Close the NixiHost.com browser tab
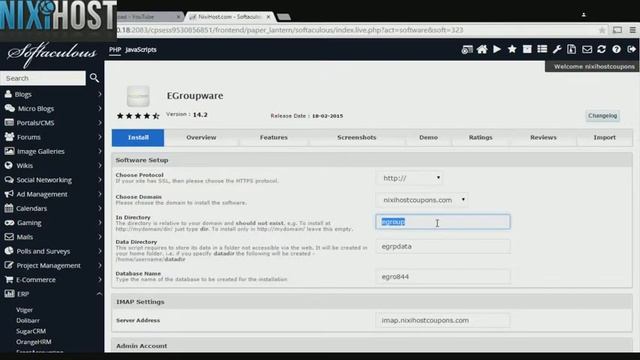Screen dimensions: 640x360 point(268,17)
